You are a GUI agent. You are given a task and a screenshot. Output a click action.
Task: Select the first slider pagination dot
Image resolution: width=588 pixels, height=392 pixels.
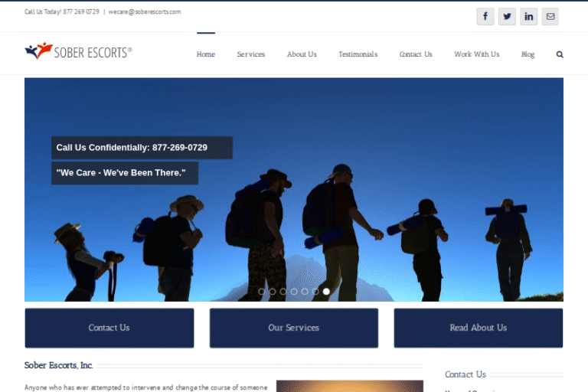[x=262, y=292]
